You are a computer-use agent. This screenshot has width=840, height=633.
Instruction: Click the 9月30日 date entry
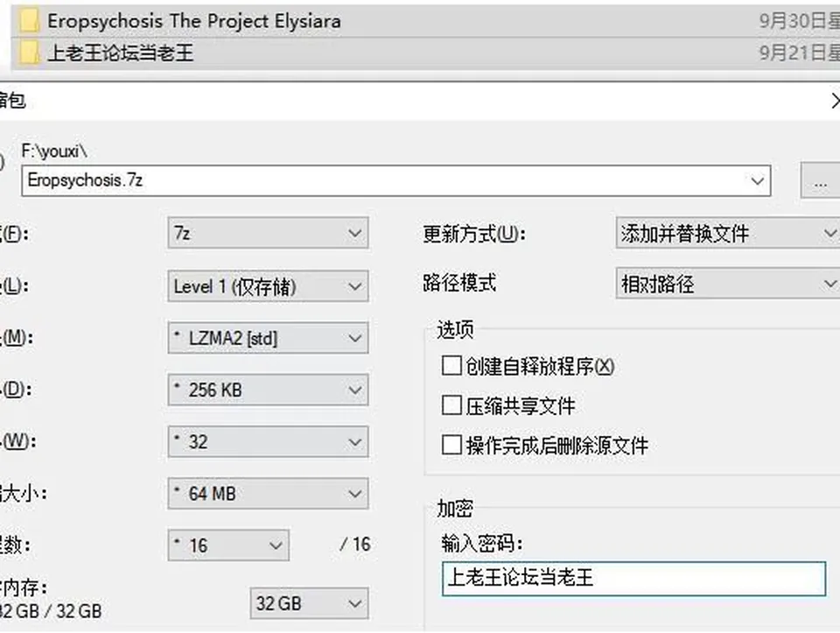coord(799,21)
